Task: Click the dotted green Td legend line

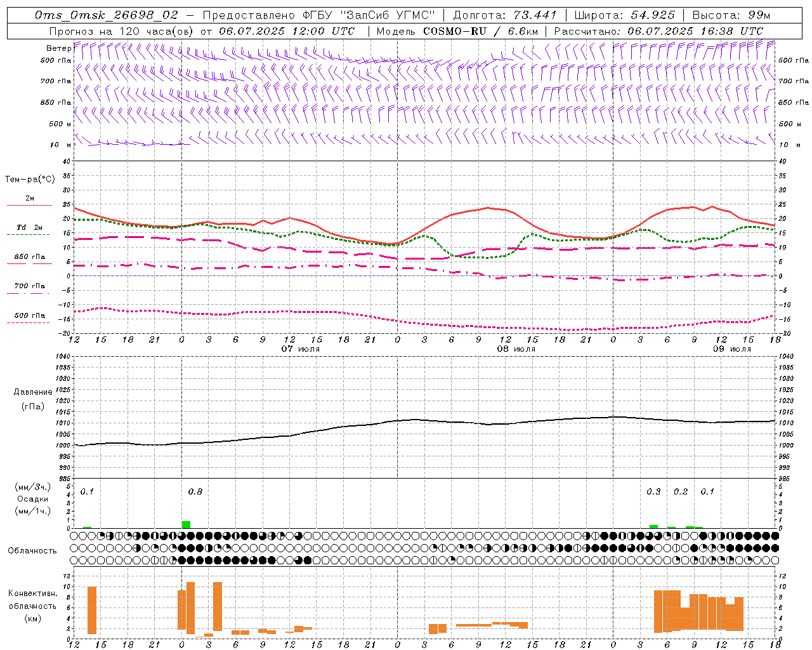Action: 28,234
